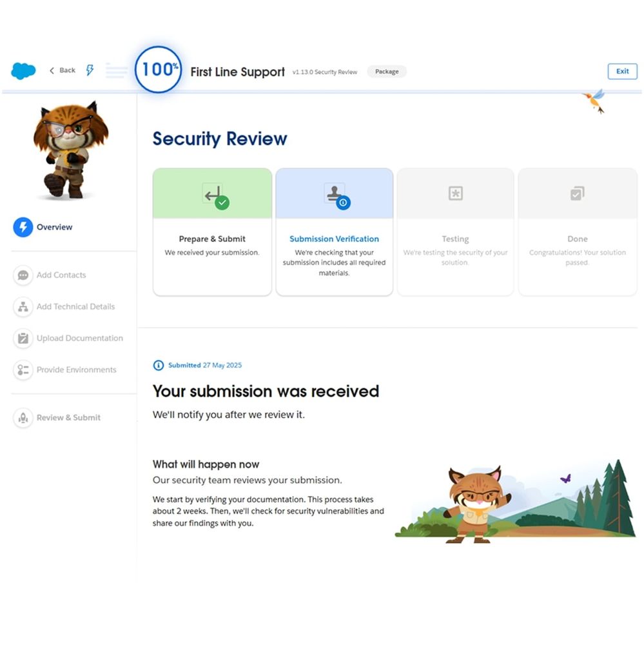644x645 pixels.
Task: Click the 'First Line Support' title
Action: pos(237,72)
